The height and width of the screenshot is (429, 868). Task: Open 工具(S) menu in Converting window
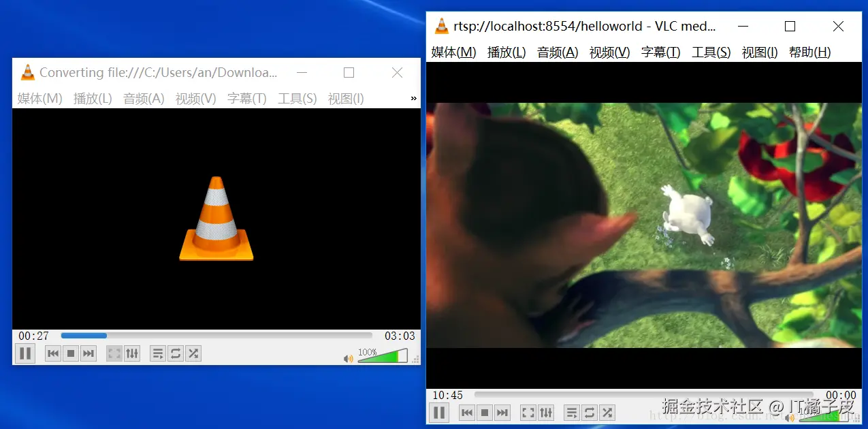coord(298,99)
